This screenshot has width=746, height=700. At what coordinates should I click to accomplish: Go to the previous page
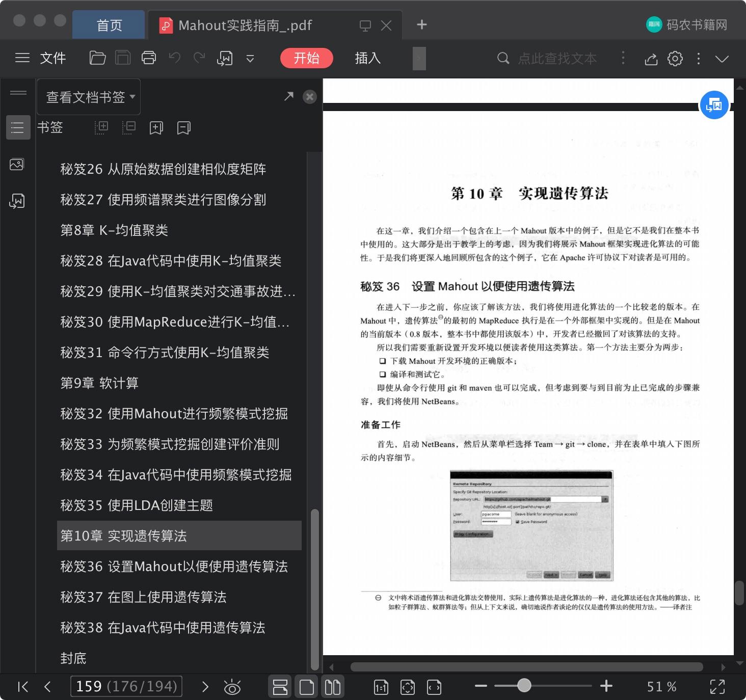[x=47, y=687]
